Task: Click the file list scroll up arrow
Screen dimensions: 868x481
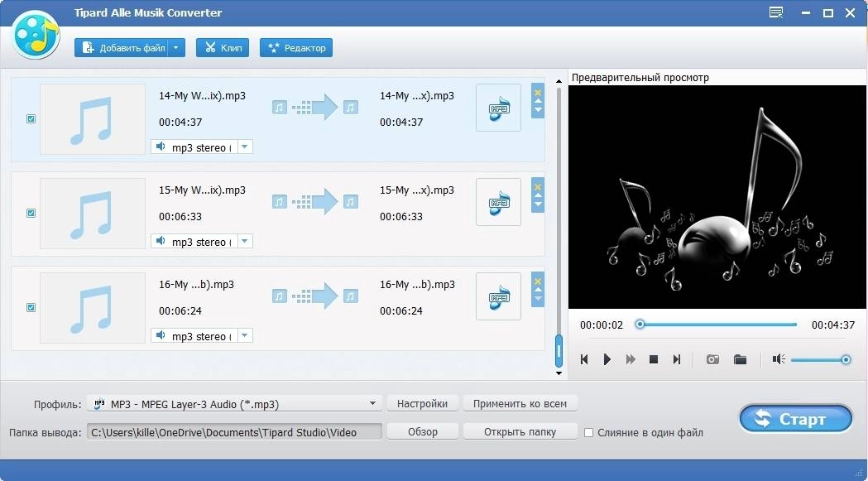Action: 559,81
